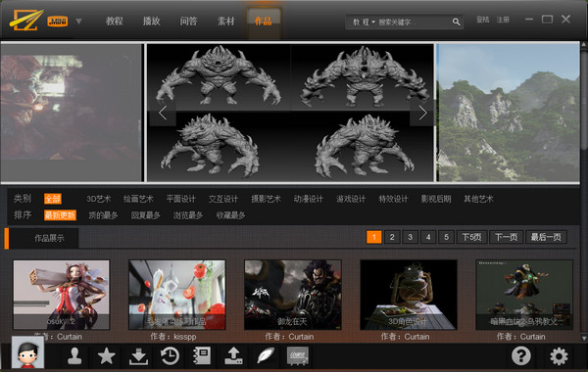Click the magnifier search icon

(x=456, y=23)
